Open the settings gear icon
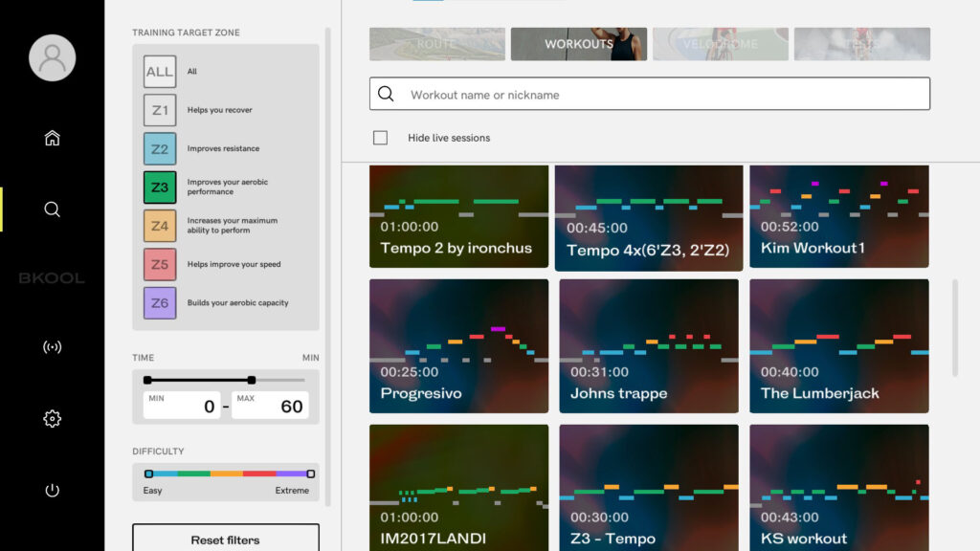 point(53,419)
